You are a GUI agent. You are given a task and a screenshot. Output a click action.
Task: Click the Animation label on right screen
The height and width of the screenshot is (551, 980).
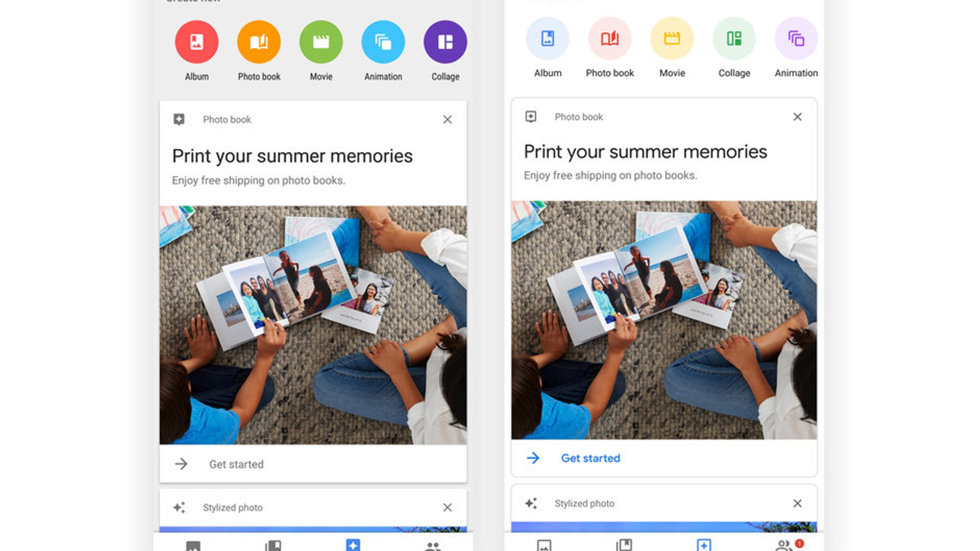click(x=796, y=73)
